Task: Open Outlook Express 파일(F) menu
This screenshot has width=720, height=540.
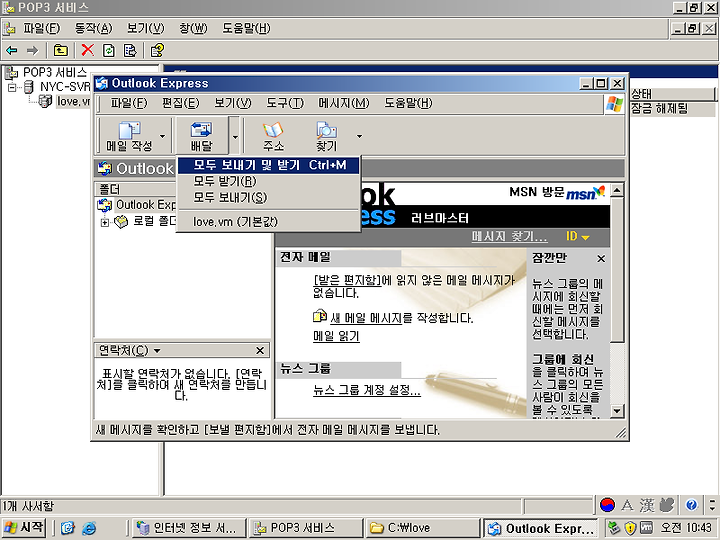Action: (129, 103)
